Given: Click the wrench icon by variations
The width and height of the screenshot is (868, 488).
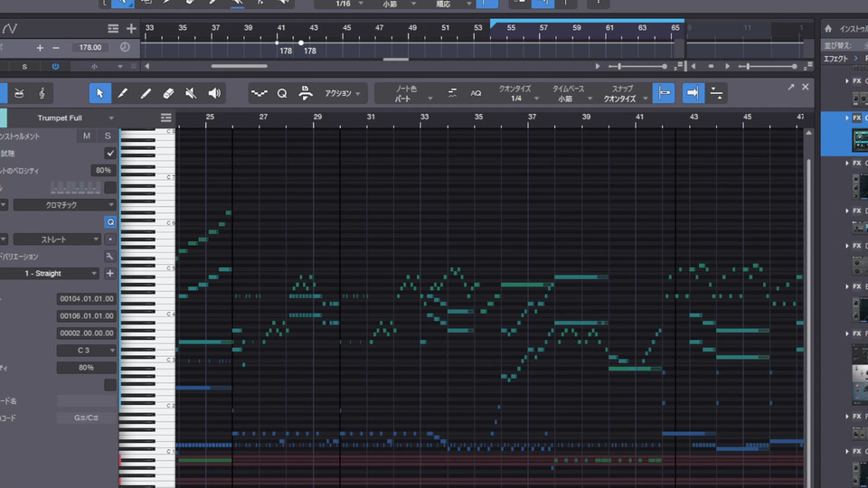Looking at the screenshot, I should pyautogui.click(x=109, y=256).
